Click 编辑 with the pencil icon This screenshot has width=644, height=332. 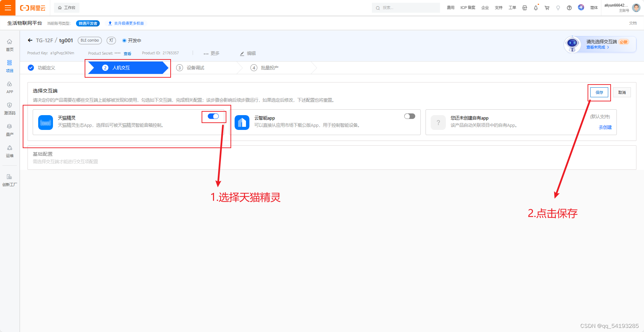[x=248, y=53]
